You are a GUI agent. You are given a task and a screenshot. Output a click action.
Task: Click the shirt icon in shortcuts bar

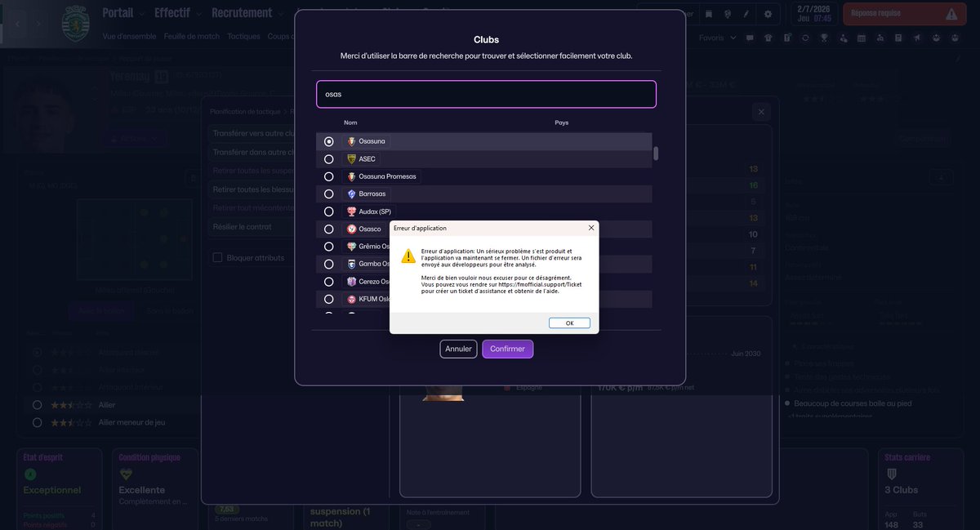(768, 38)
